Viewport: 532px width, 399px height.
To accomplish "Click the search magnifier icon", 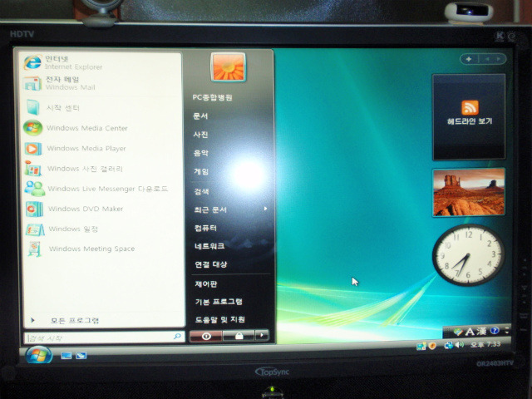I will click(x=177, y=336).
